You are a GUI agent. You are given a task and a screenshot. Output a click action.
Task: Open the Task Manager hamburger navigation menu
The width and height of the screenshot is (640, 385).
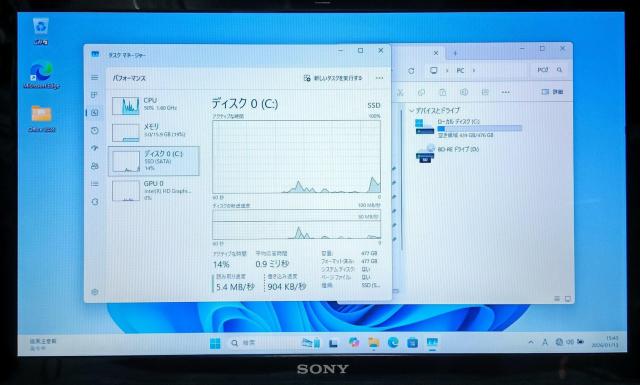pyautogui.click(x=95, y=78)
